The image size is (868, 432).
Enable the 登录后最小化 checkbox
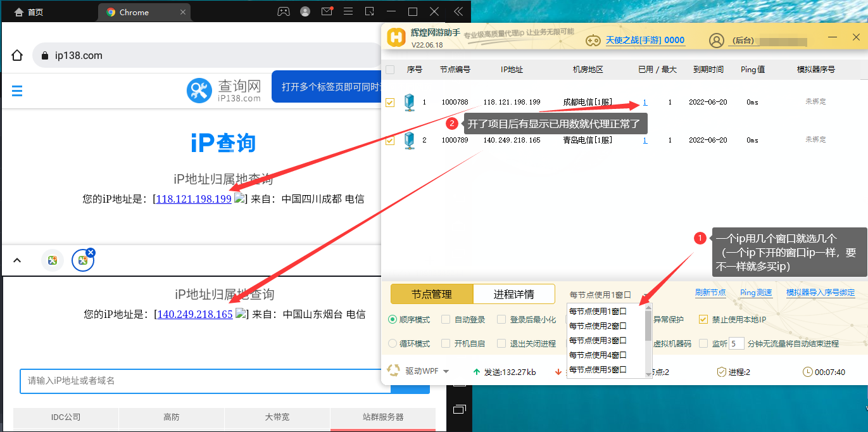click(x=501, y=320)
